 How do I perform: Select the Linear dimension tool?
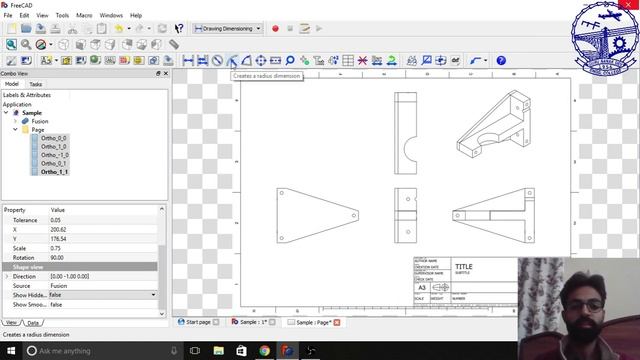188,60
